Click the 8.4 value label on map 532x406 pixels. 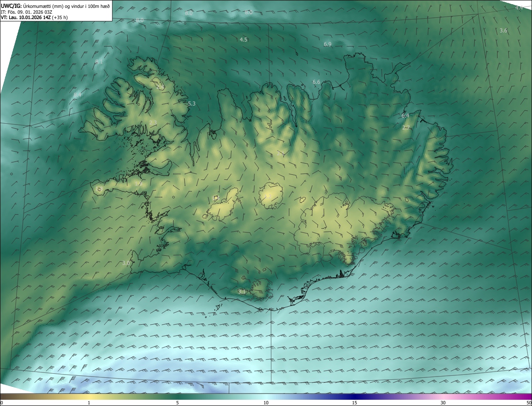click(x=77, y=95)
